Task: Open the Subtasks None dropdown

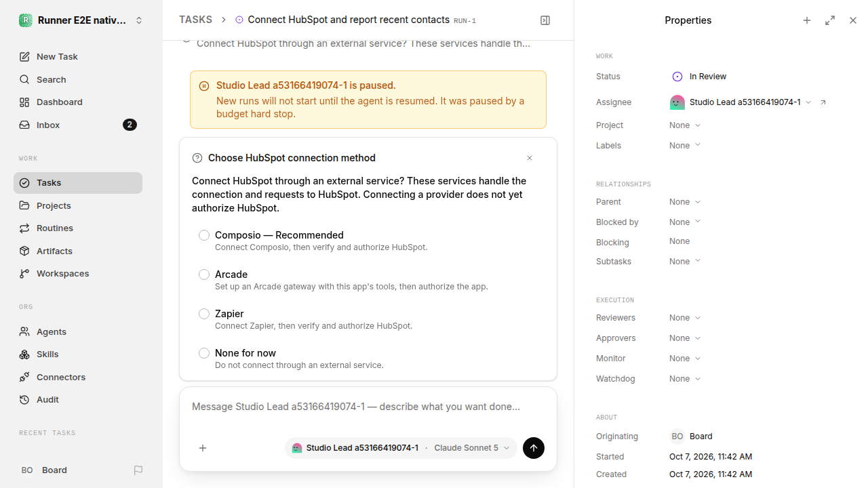Action: [x=685, y=262]
